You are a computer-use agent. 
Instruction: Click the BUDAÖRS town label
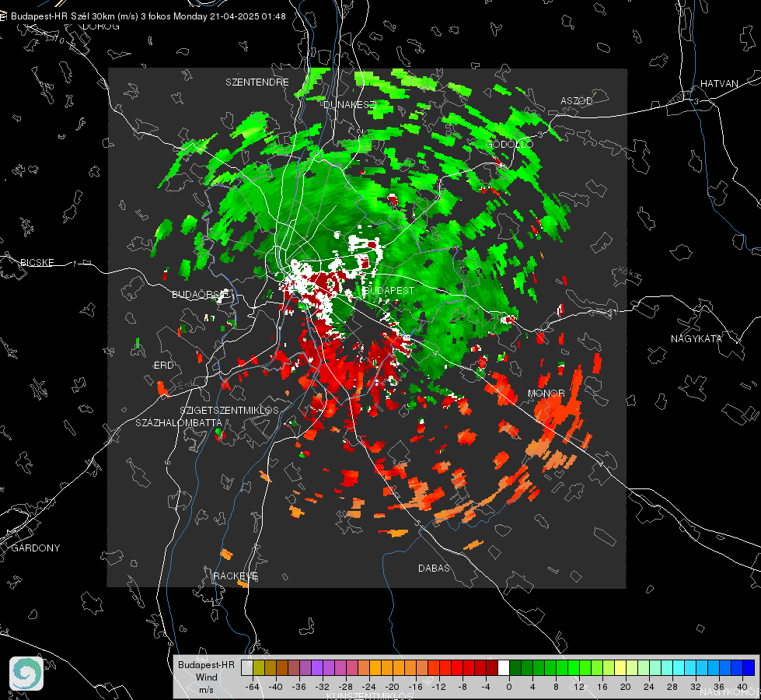(x=201, y=294)
